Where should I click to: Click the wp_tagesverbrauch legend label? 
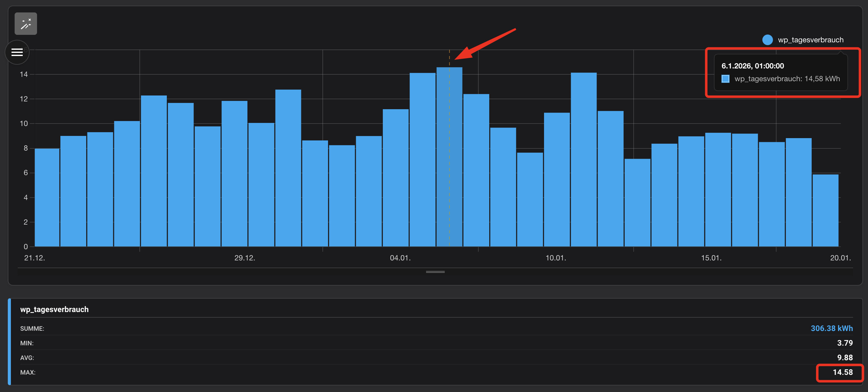810,40
